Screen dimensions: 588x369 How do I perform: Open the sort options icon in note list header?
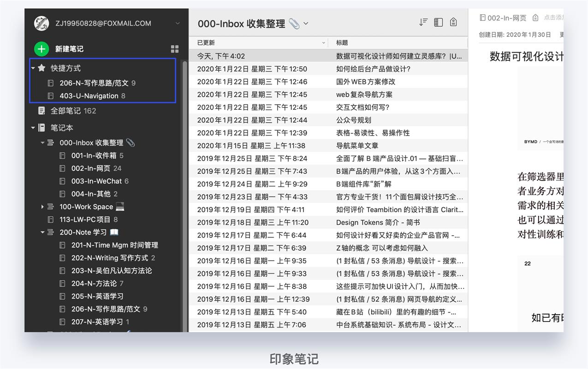pyautogui.click(x=423, y=22)
